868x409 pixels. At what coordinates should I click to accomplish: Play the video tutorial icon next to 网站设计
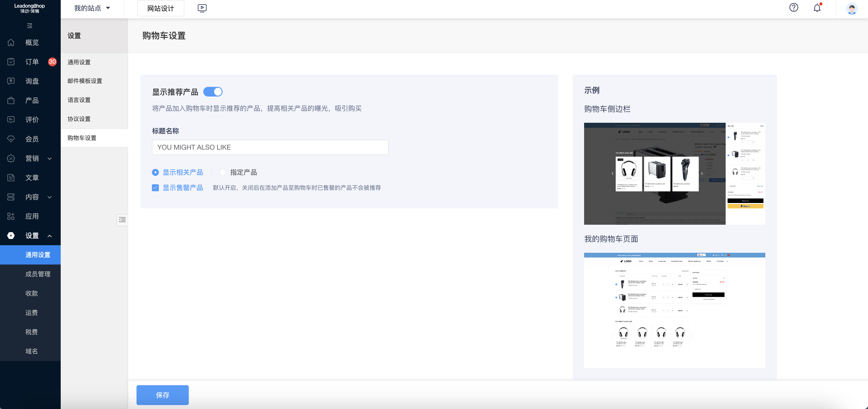pyautogui.click(x=202, y=8)
